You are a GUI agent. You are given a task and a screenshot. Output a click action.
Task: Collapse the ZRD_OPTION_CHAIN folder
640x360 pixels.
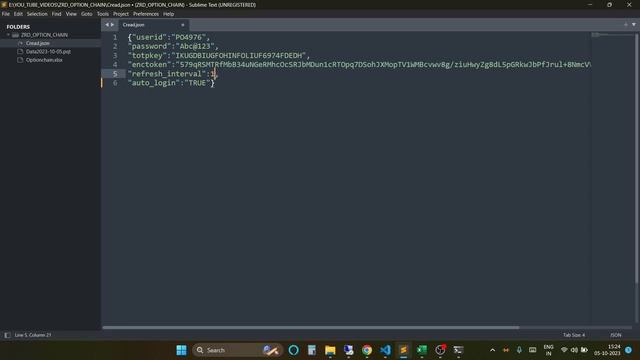point(8,35)
